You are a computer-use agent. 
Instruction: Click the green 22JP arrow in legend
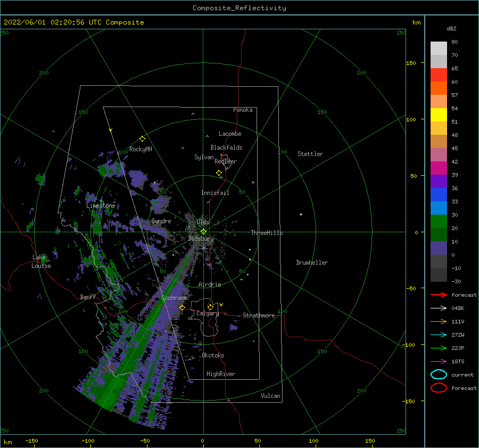click(x=439, y=348)
